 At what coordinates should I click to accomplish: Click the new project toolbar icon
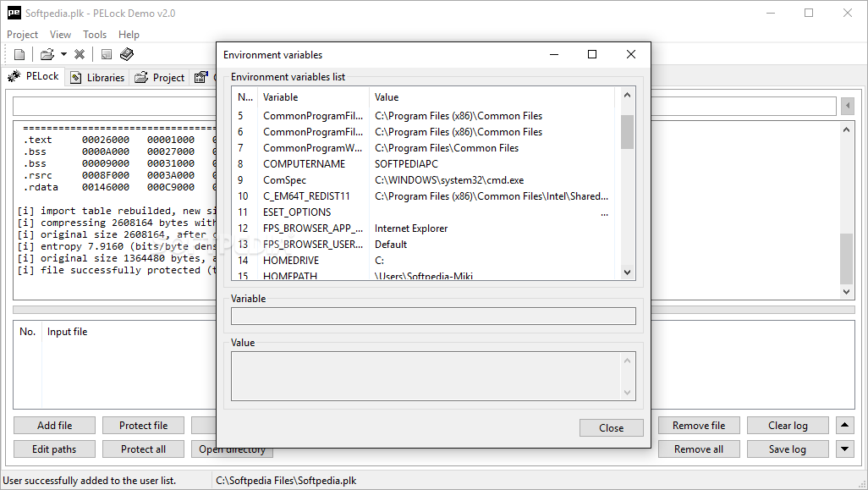tap(19, 54)
